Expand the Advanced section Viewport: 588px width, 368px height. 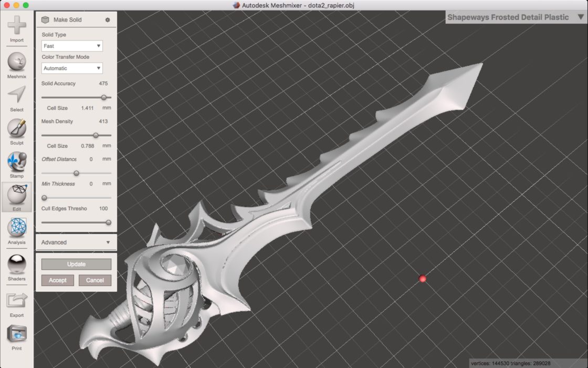click(76, 242)
